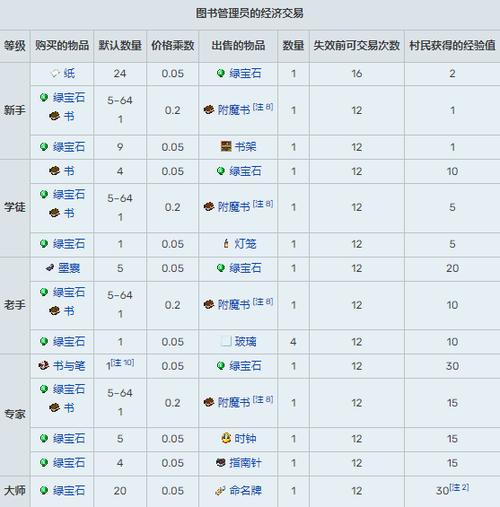Click the emerald icon in the 时钟 trade row
Viewport: 500px width, 507px height.
pyautogui.click(x=44, y=438)
